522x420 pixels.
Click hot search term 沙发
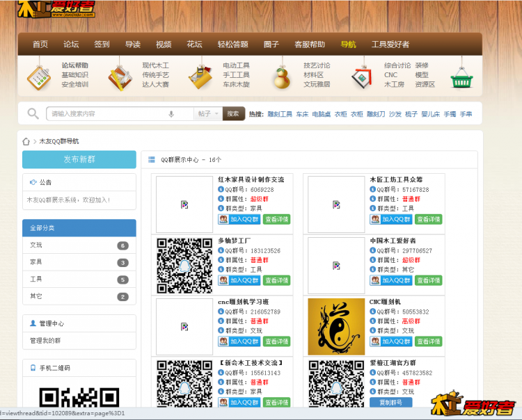click(395, 114)
